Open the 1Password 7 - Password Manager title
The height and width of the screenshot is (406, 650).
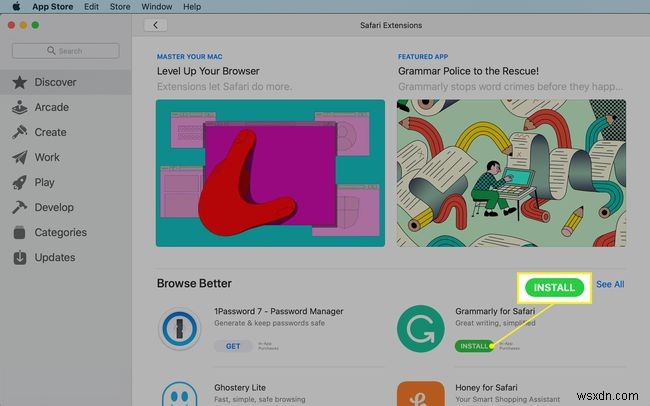tap(279, 311)
